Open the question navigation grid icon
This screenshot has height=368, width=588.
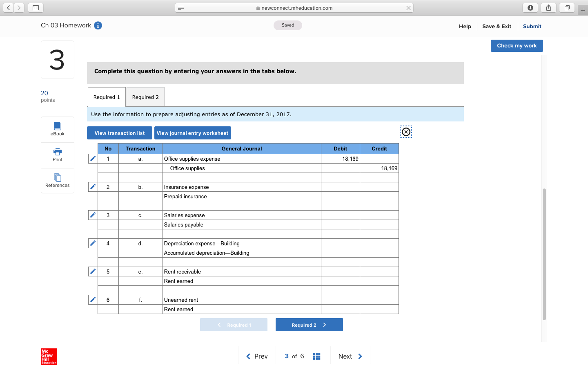(x=316, y=356)
